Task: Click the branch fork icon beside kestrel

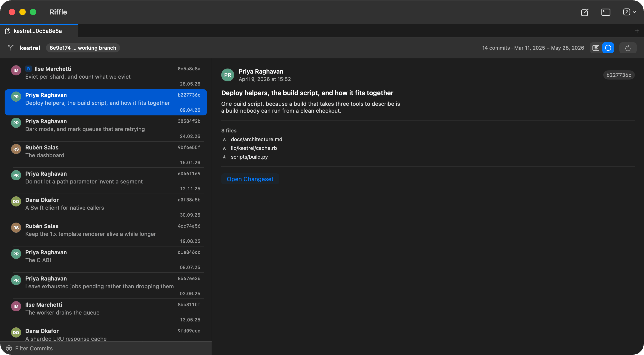Action: pos(11,48)
